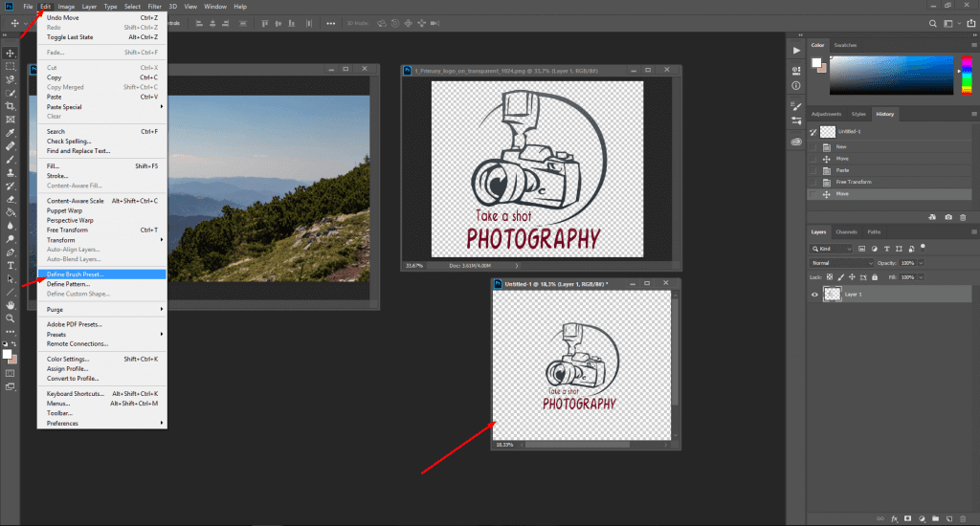The image size is (980, 526).
Task: Click the share icon at top right
Action: click(971, 23)
